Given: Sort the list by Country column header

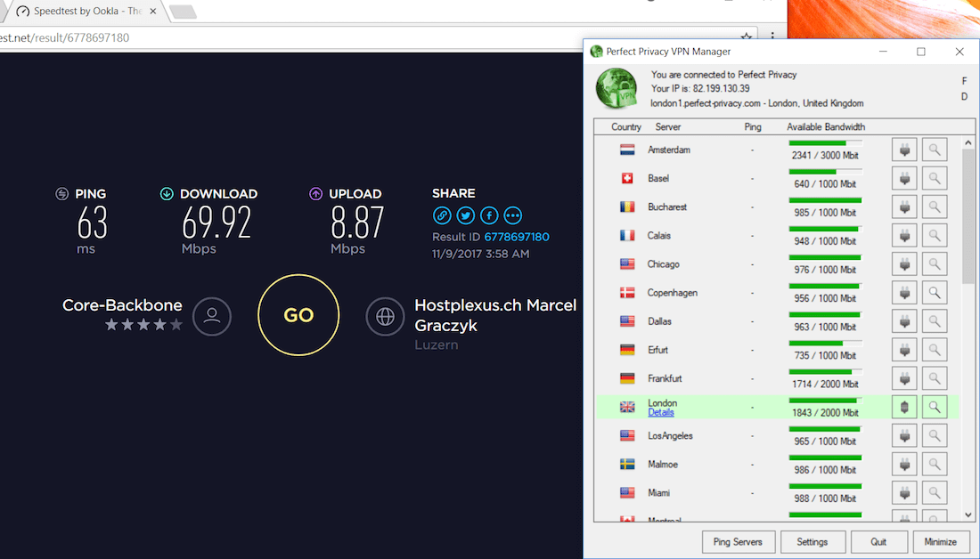Looking at the screenshot, I should [626, 127].
